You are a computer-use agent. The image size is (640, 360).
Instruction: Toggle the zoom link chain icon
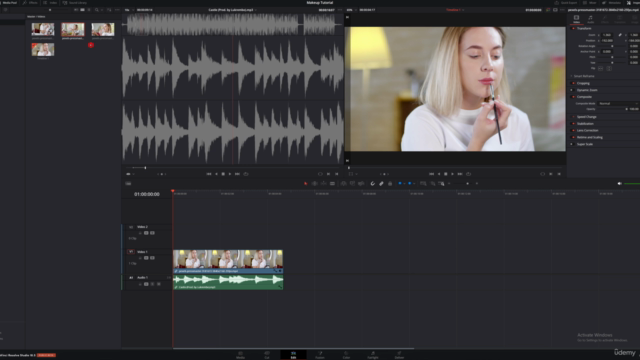[620, 35]
